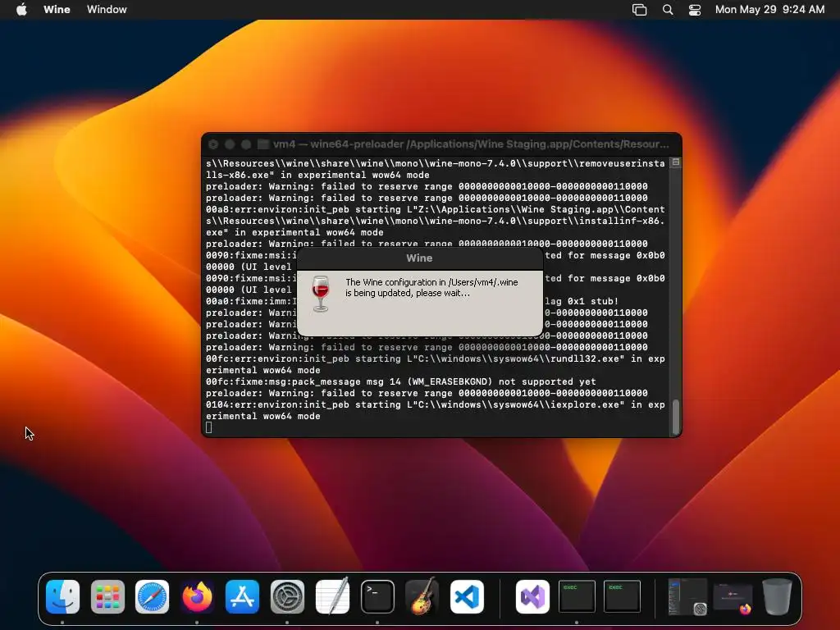Click the exec icon nearest the minimized windows
Image resolution: width=840 pixels, height=630 pixels.
pos(622,596)
